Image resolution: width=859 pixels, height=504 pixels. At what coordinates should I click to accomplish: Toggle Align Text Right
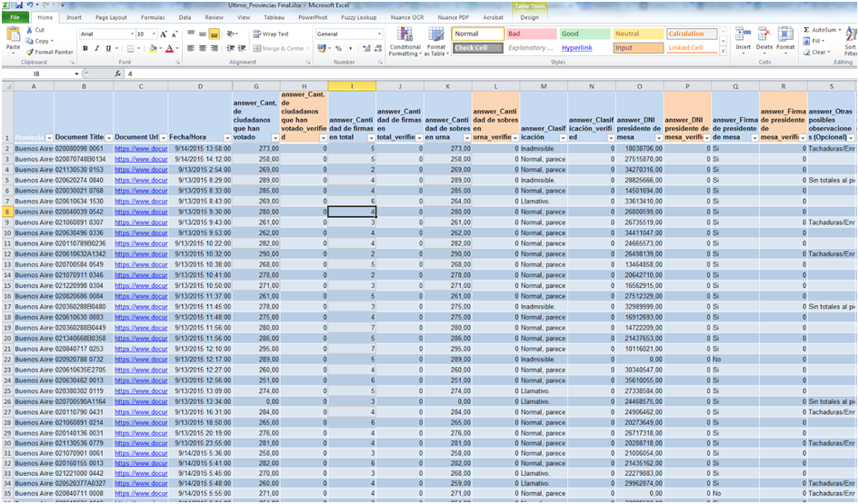tap(214, 48)
